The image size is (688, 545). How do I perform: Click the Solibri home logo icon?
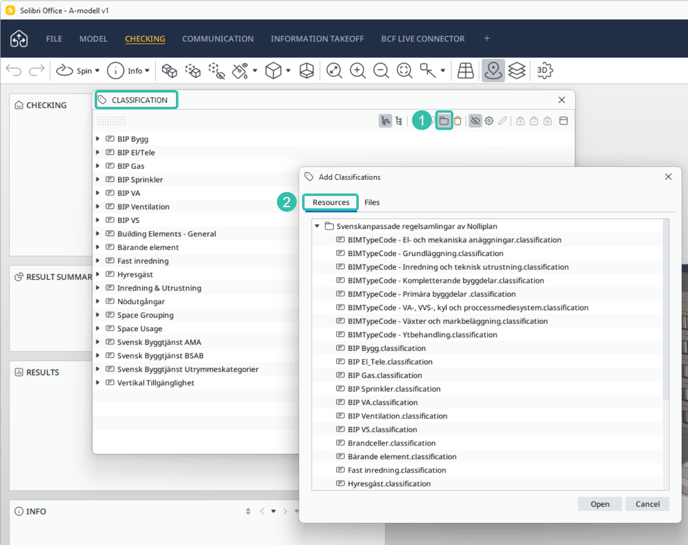pyautogui.click(x=19, y=39)
